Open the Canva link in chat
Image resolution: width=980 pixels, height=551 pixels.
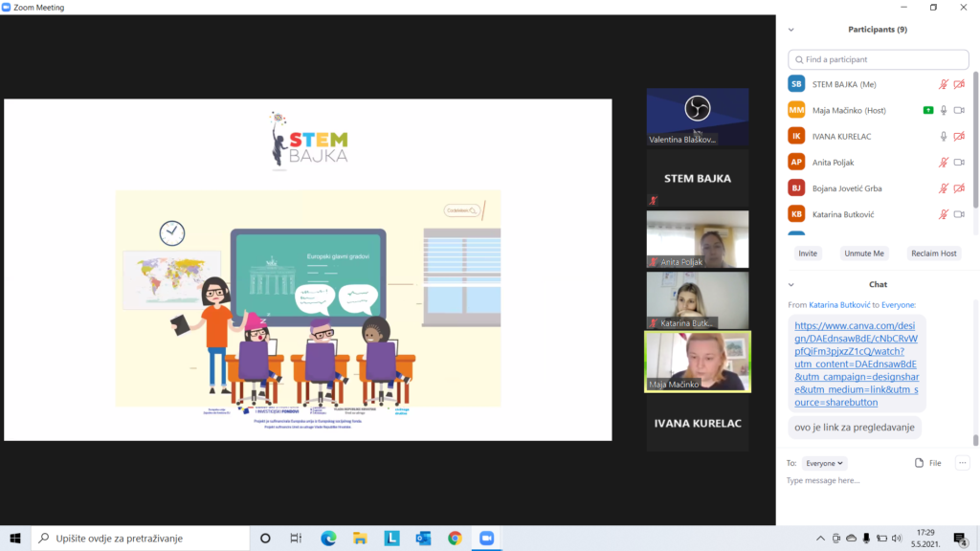click(857, 364)
